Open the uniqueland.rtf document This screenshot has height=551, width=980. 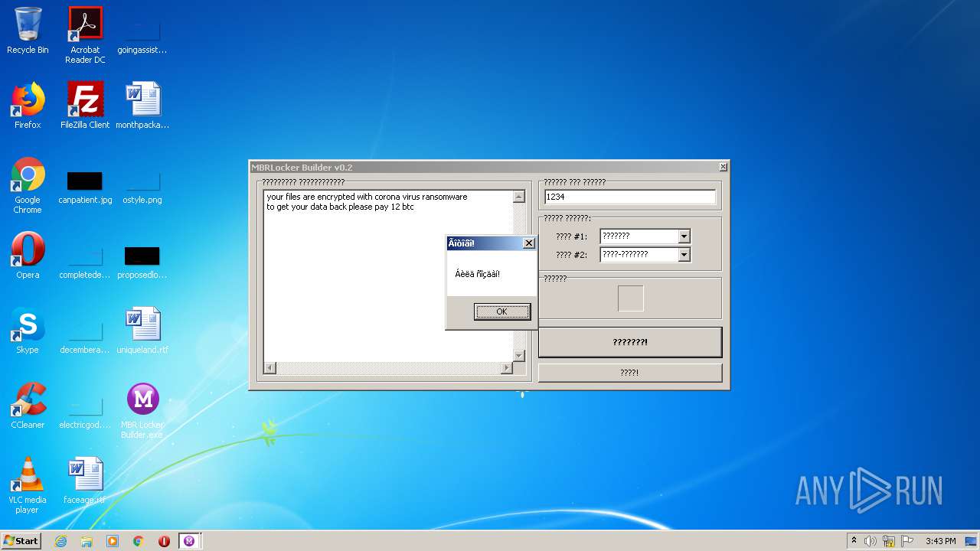pos(142,331)
